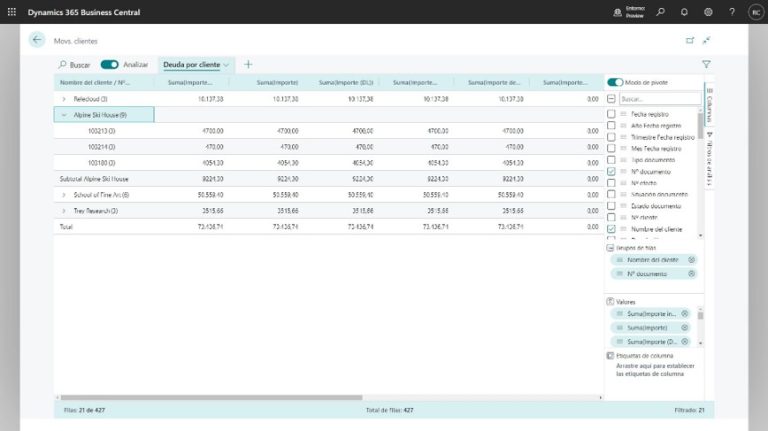Open the app launcher waffle menu
This screenshot has width=768, height=431.
12,12
